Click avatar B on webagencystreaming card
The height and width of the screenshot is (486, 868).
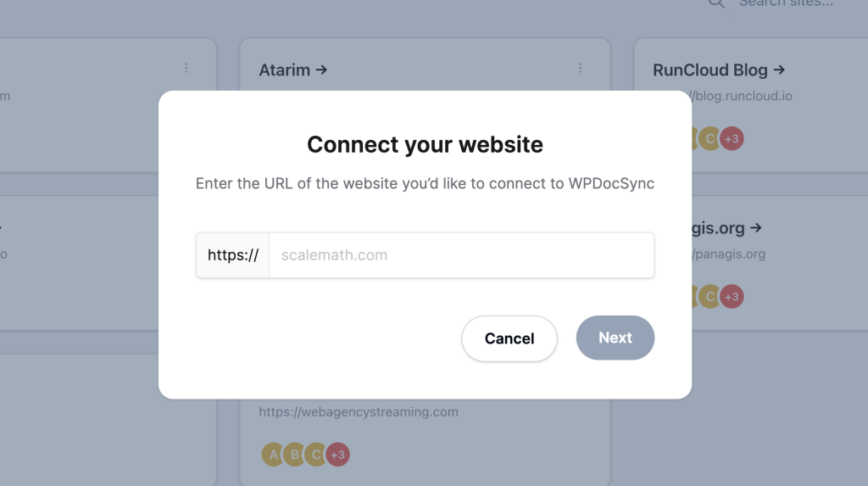[294, 455]
